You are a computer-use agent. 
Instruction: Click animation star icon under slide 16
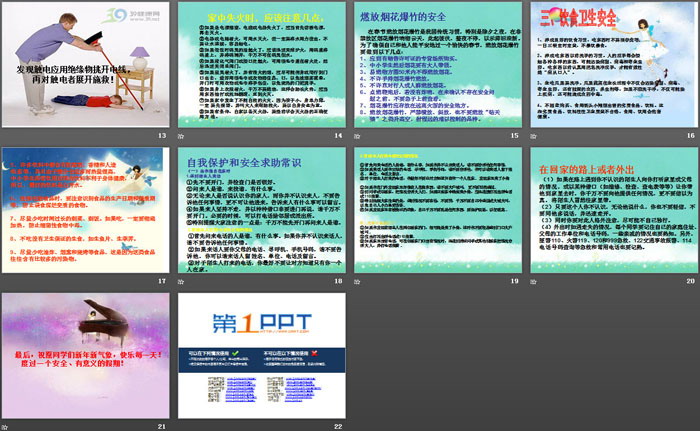(x=533, y=136)
